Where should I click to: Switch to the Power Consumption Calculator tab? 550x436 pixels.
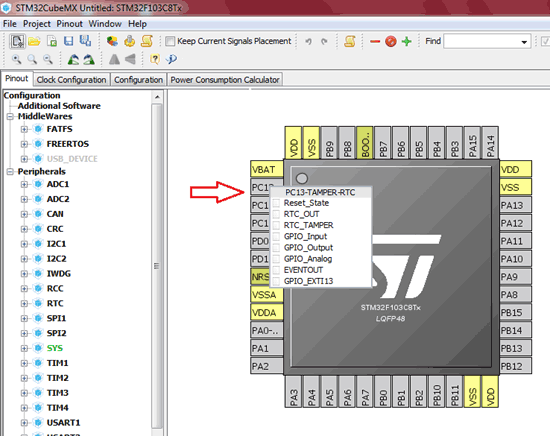click(225, 80)
